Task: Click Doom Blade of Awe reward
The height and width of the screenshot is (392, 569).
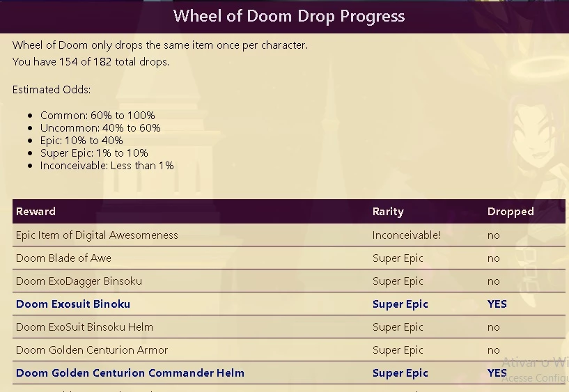Action: pos(63,258)
